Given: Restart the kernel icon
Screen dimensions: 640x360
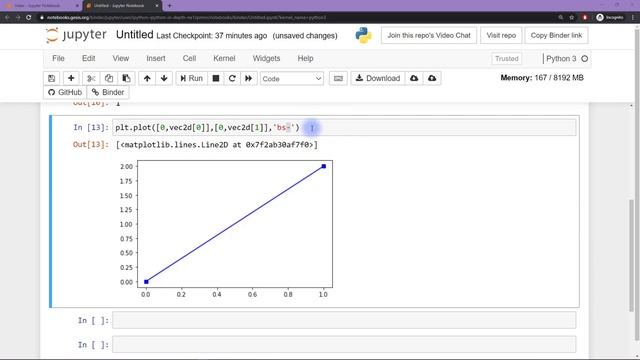Looking at the screenshot, I should 232,78.
